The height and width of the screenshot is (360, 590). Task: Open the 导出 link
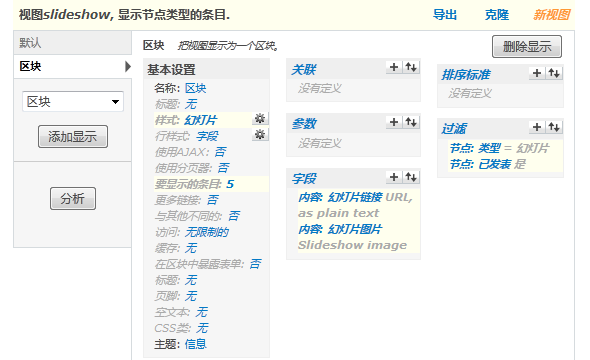445,15
